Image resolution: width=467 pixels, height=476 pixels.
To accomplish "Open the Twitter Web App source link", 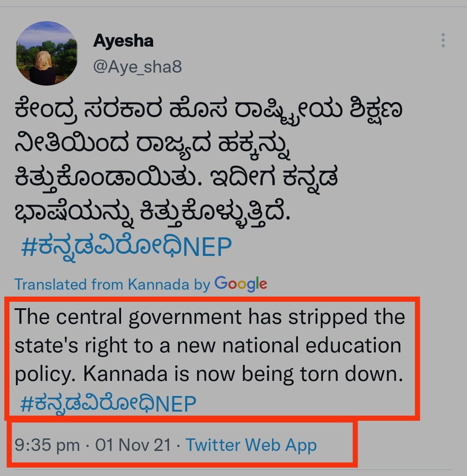I will coord(251,445).
